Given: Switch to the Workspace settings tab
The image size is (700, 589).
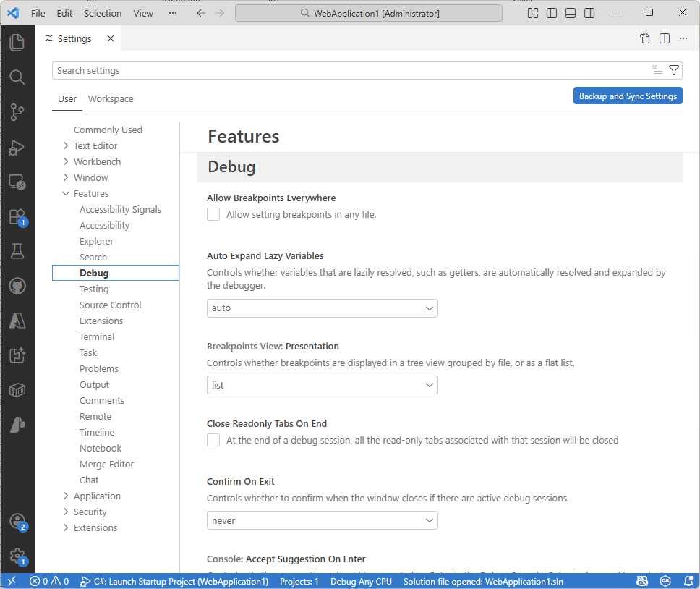Looking at the screenshot, I should [x=111, y=98].
